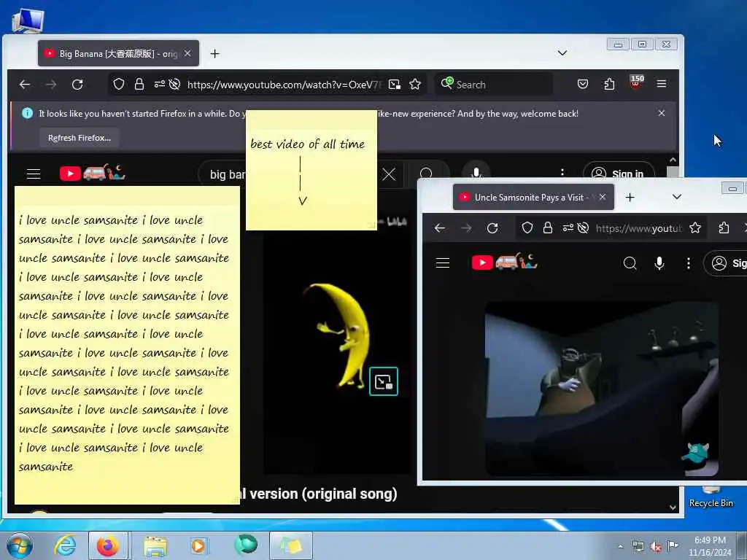Open tracking protection shield in Big Banana window
The image size is (747, 560).
tap(119, 85)
